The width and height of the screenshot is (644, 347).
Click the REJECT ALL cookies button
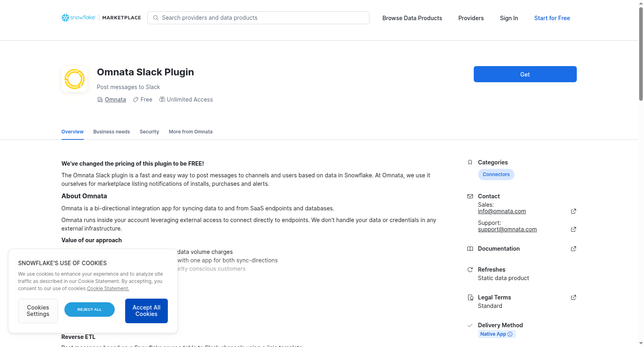[x=89, y=310]
